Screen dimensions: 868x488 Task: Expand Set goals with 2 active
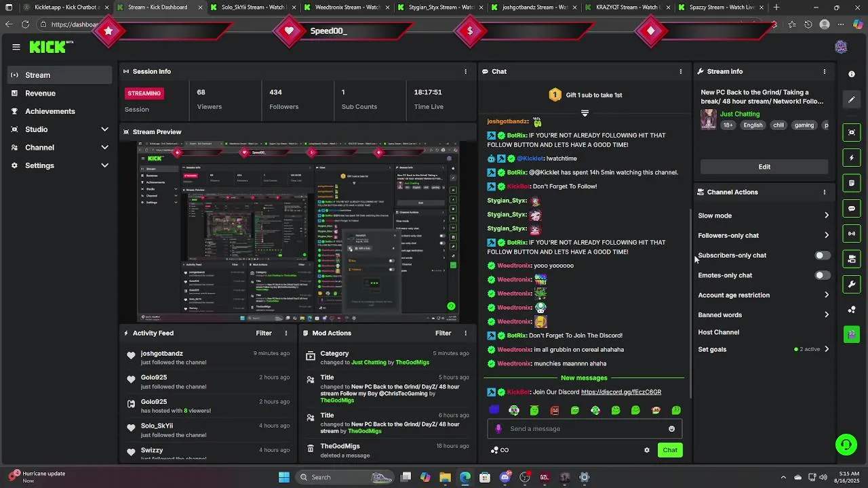pyautogui.click(x=826, y=349)
